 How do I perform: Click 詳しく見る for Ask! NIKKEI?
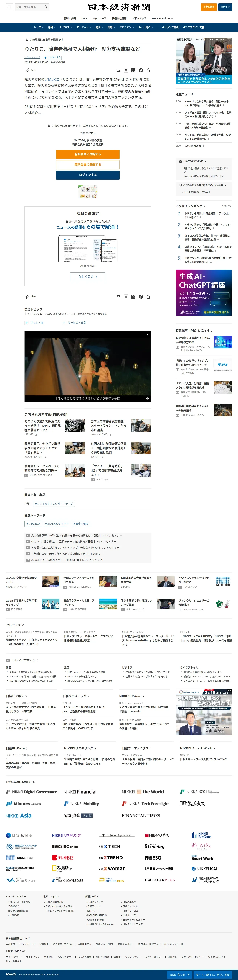tap(88, 277)
